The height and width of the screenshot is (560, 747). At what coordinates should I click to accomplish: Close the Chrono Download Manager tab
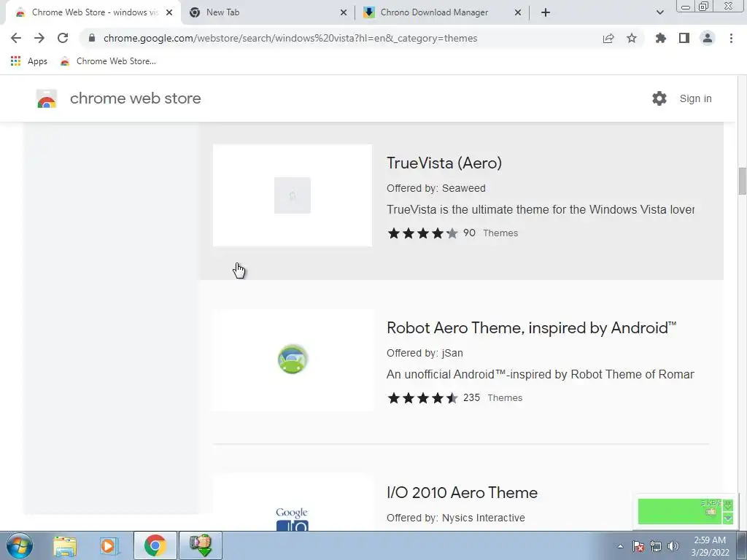coord(518,13)
